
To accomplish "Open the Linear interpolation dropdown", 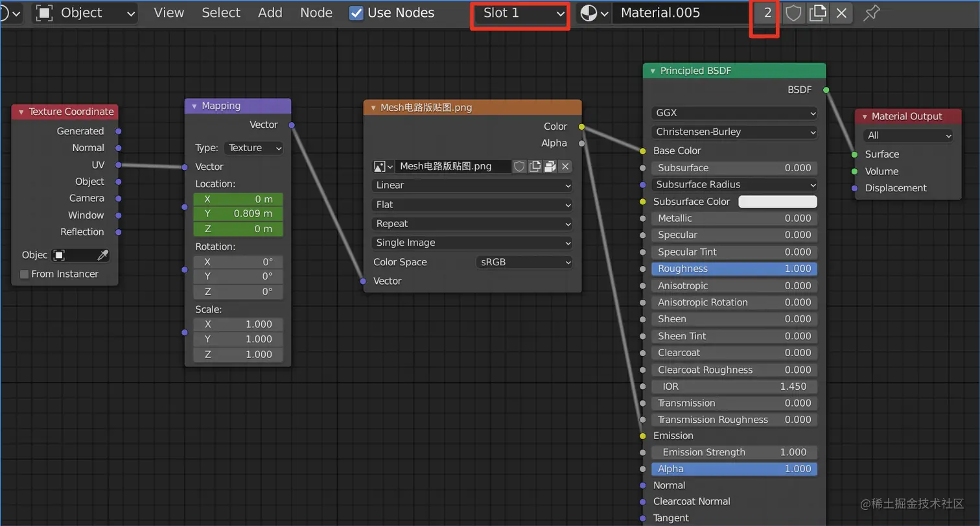I will point(472,185).
